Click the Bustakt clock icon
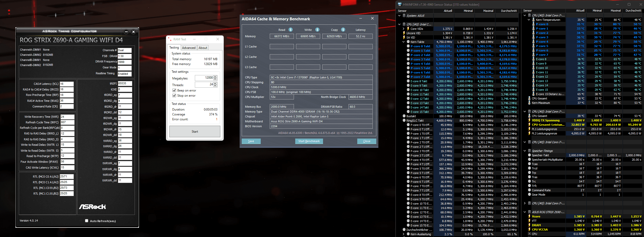 pyautogui.click(x=404, y=116)
